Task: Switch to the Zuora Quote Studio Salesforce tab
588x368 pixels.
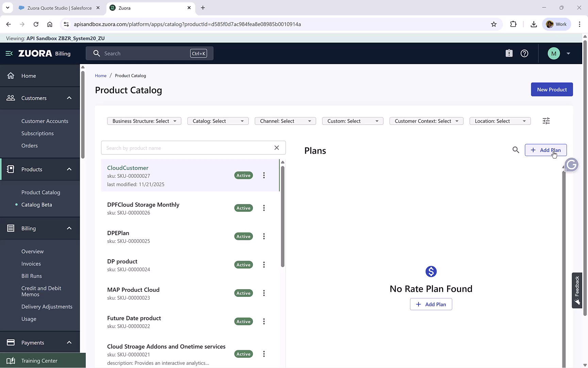Action: (x=56, y=7)
